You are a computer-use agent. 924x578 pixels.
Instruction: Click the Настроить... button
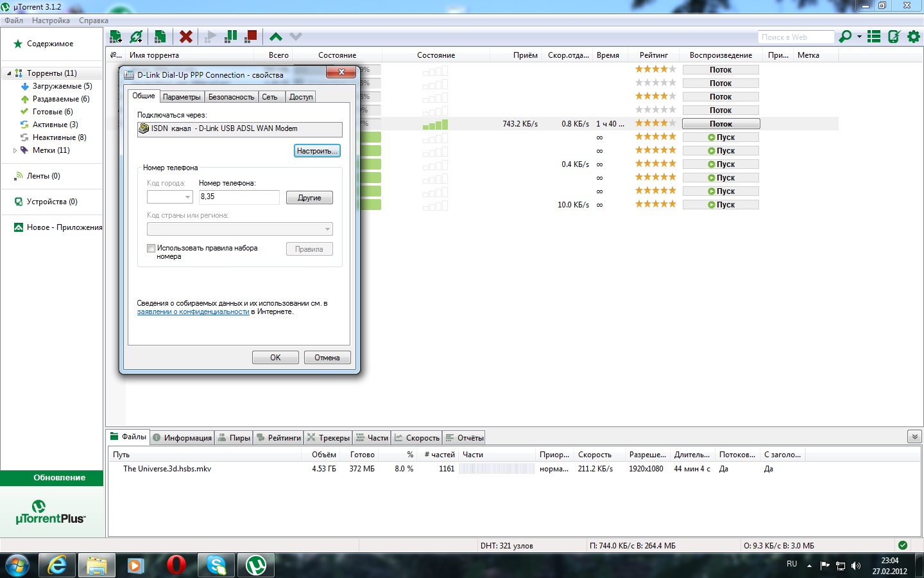(x=317, y=151)
